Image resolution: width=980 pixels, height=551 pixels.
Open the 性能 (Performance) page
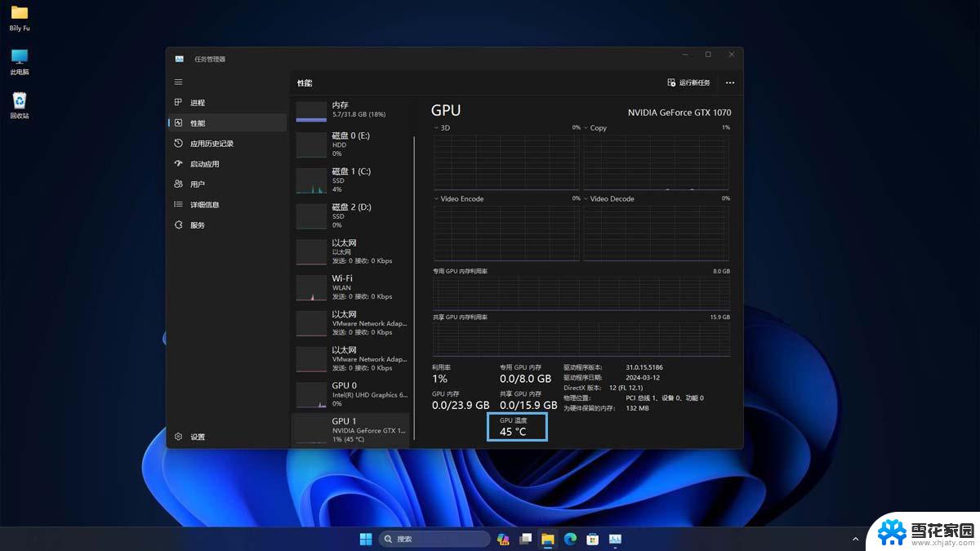tap(227, 123)
